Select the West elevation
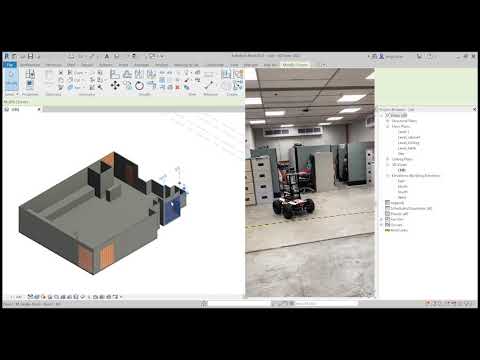 click(402, 197)
